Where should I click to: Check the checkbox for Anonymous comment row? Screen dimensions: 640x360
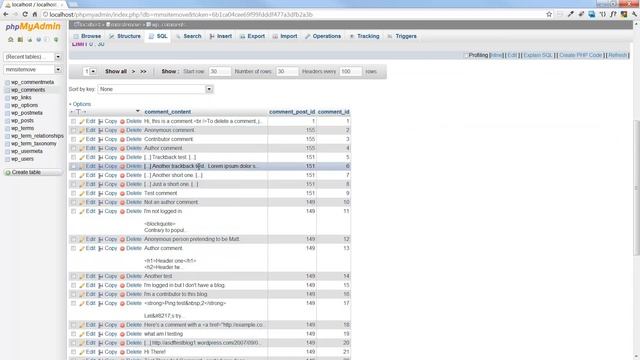[x=73, y=131]
